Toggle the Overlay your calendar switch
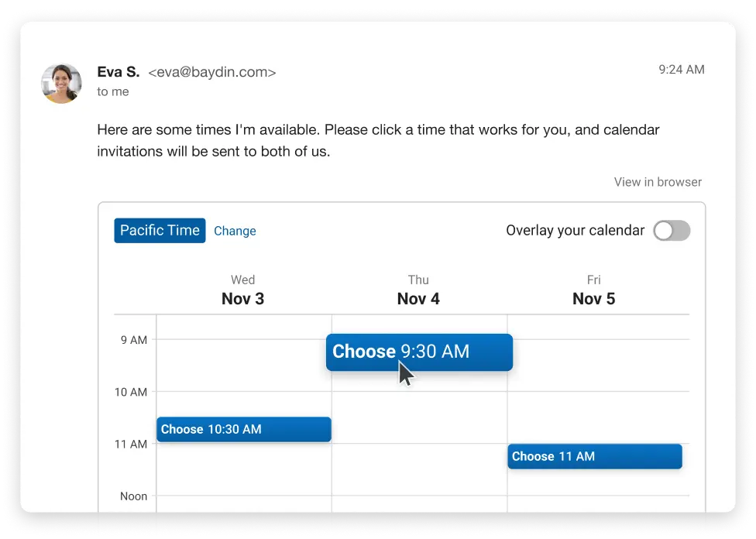Viewport: 756px width, 539px height. coord(672,231)
